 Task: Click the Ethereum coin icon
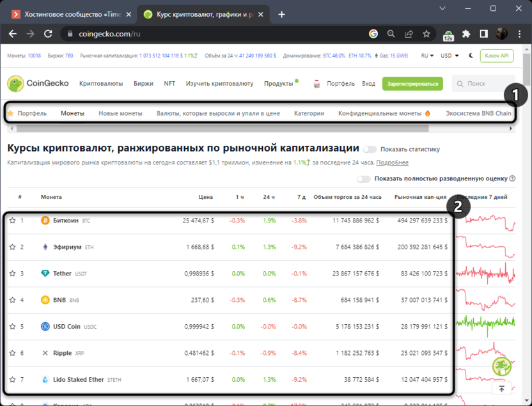(45, 247)
